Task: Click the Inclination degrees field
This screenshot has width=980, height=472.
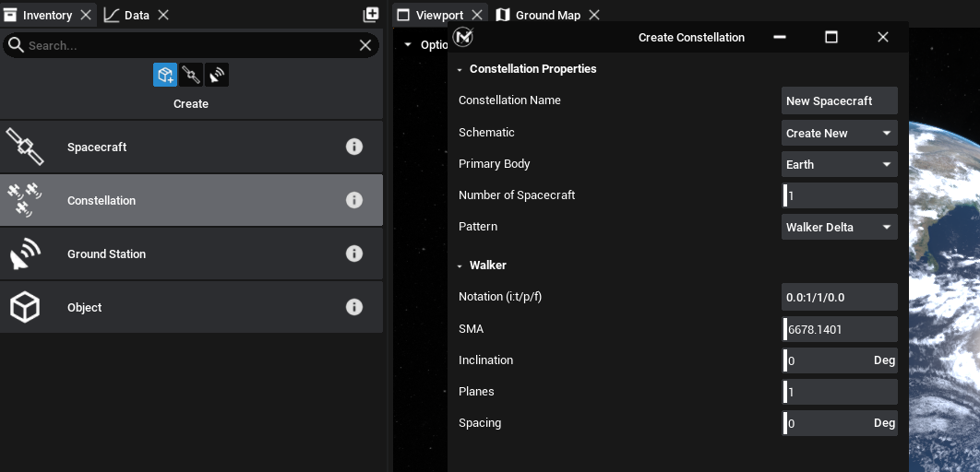Action: [x=840, y=360]
